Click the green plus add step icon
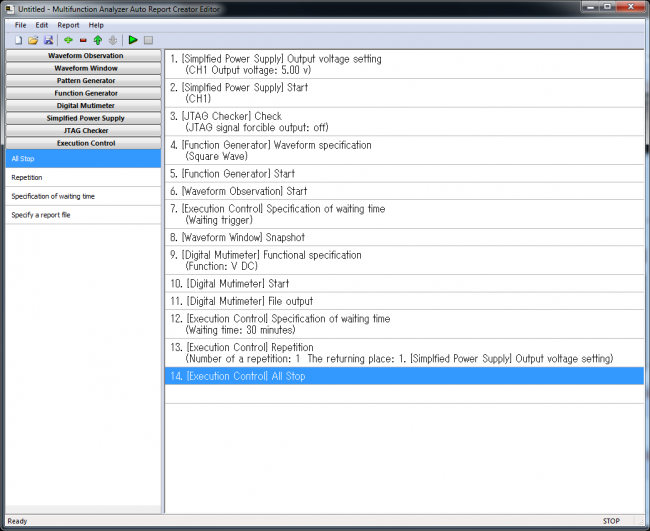This screenshot has width=650, height=531. click(x=68, y=40)
